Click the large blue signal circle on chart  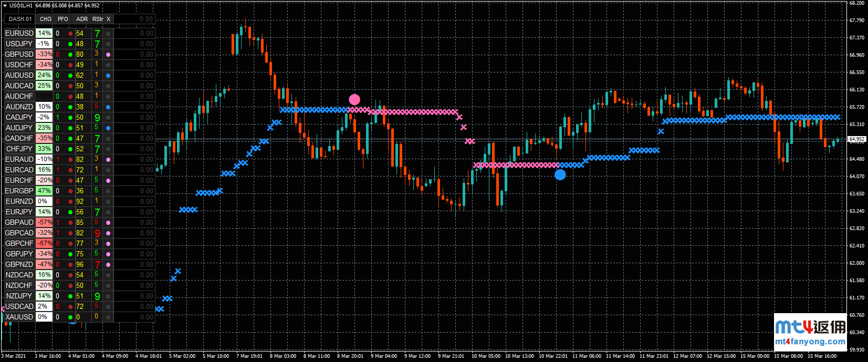560,174
